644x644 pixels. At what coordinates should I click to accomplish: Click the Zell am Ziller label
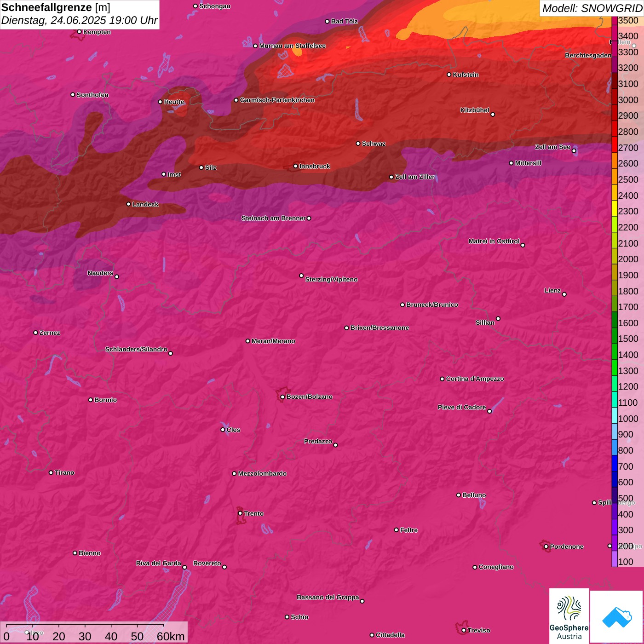tap(415, 177)
